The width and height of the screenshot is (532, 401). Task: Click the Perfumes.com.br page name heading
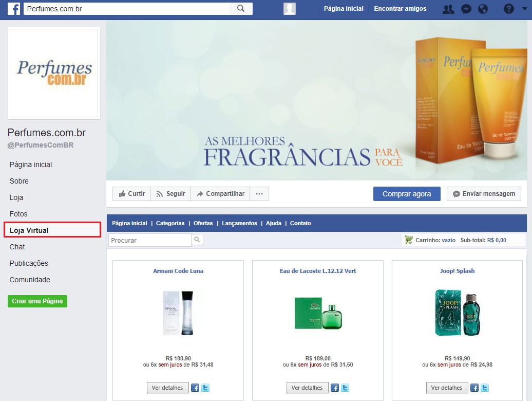pos(47,133)
